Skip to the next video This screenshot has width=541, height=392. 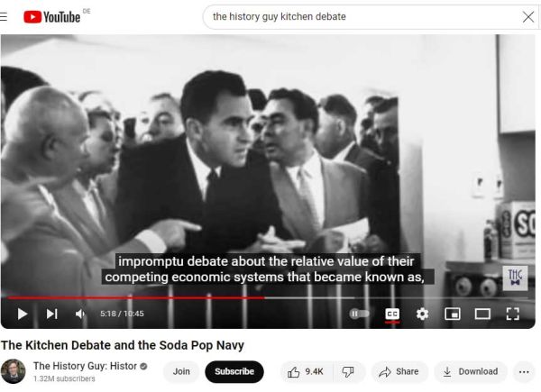51,314
